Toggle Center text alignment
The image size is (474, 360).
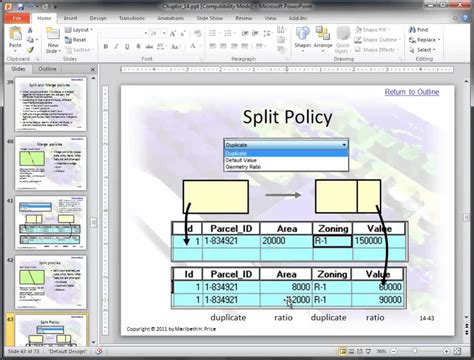[x=223, y=46]
